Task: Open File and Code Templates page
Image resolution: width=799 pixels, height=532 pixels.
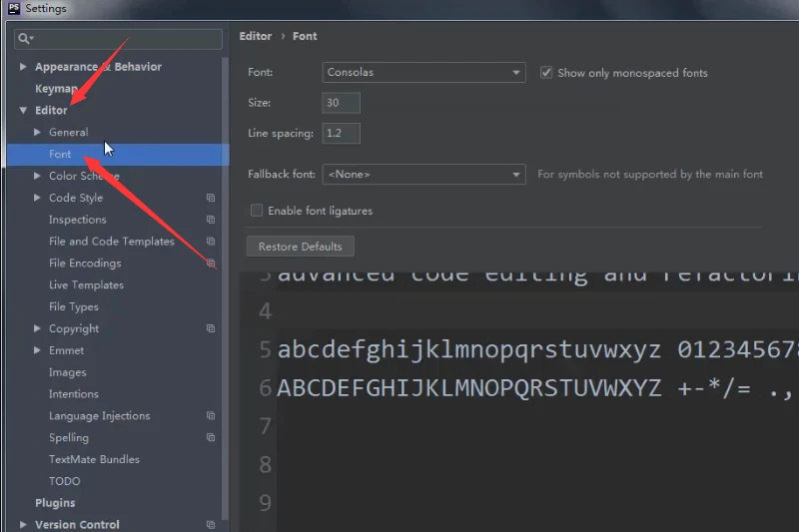Action: point(112,242)
